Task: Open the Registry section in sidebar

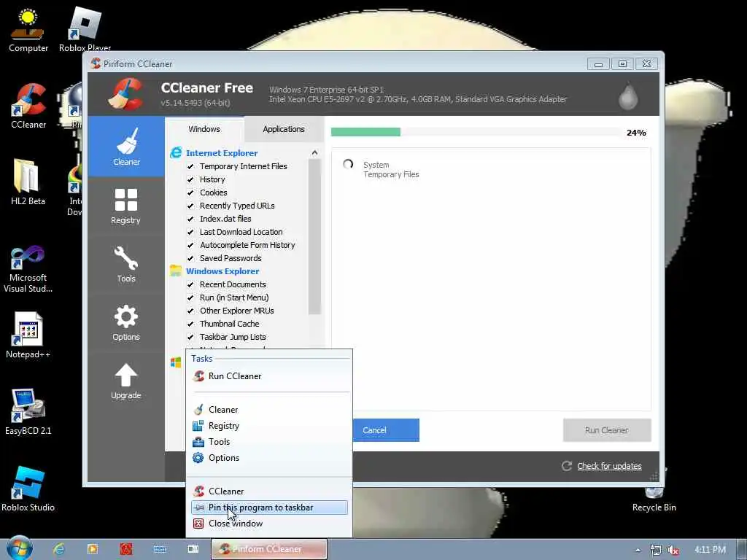Action: [125, 206]
